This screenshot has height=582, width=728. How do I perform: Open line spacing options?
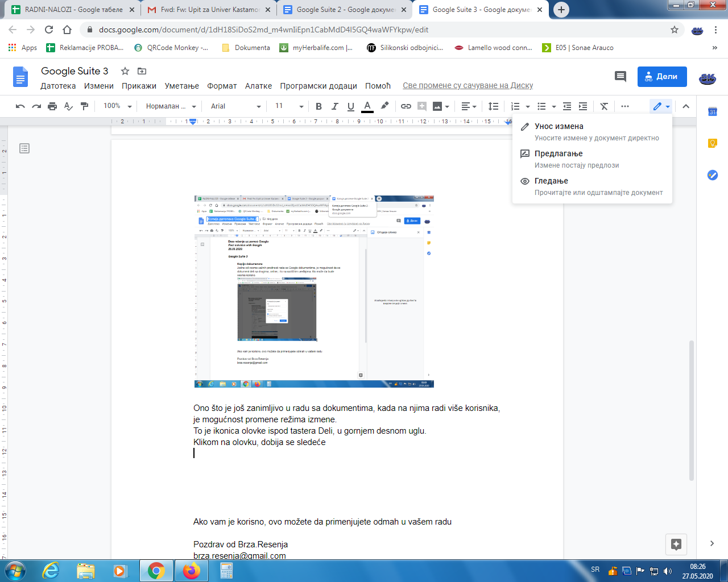[x=493, y=106]
